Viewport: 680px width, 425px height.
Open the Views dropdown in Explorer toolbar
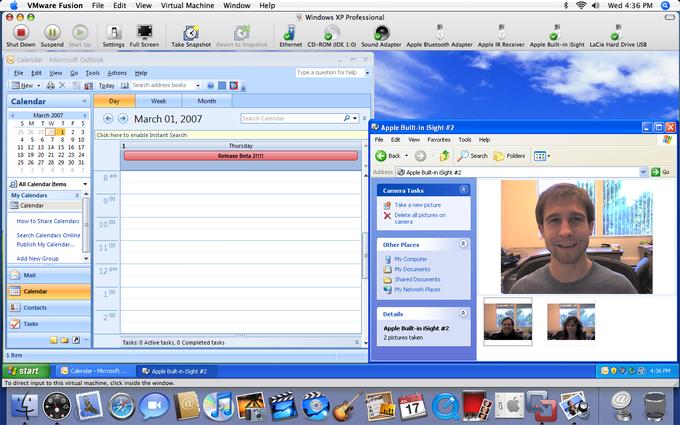point(542,156)
